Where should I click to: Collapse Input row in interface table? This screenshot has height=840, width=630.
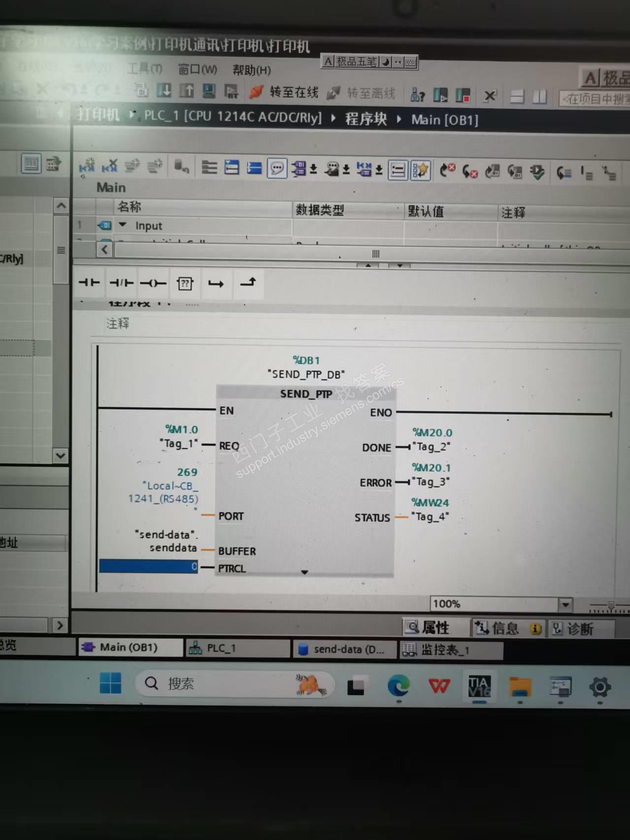click(123, 225)
